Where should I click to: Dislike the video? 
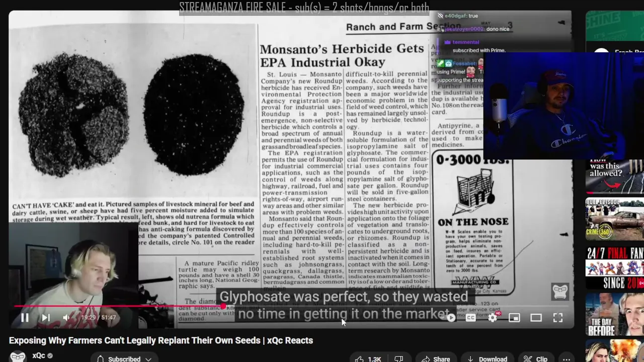[398, 359]
